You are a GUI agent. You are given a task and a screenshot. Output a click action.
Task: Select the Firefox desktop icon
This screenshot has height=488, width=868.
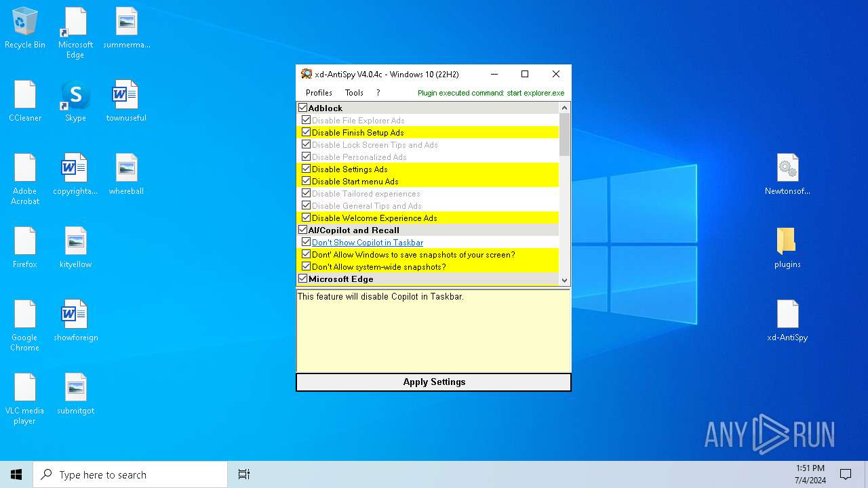[25, 248]
